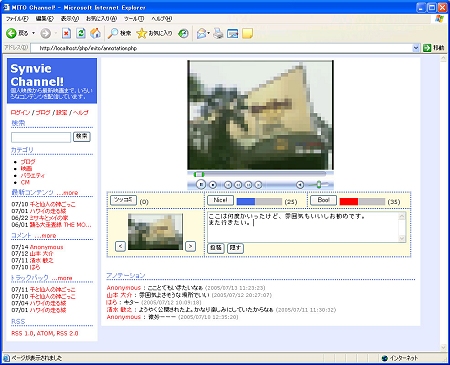The width and height of the screenshot is (450, 365).
Task: Click the Refresh page icon
Action: click(x=81, y=33)
